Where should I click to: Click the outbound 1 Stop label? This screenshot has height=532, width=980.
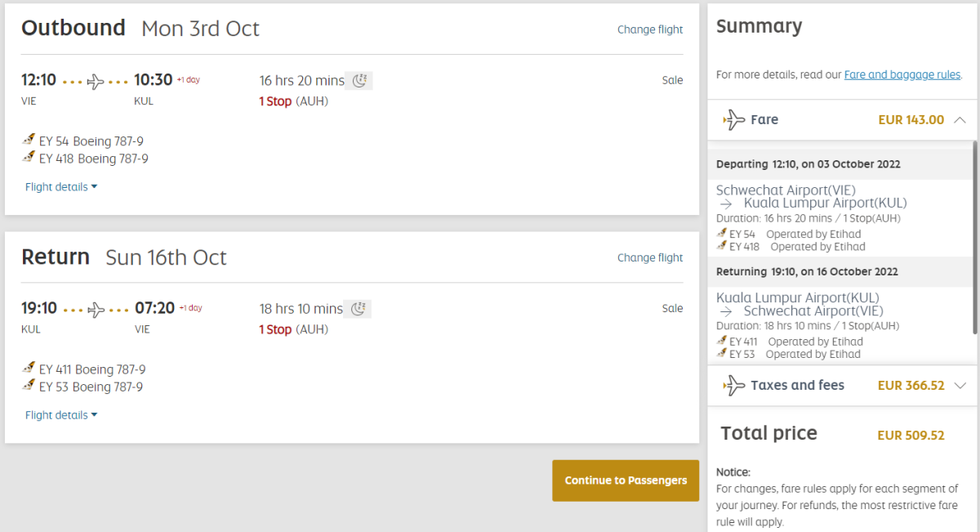(x=275, y=101)
